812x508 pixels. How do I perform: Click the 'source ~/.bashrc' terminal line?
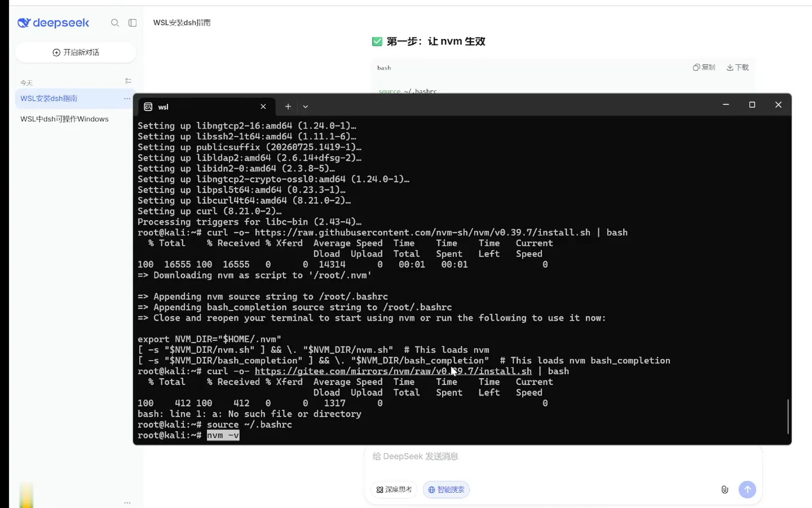click(249, 425)
